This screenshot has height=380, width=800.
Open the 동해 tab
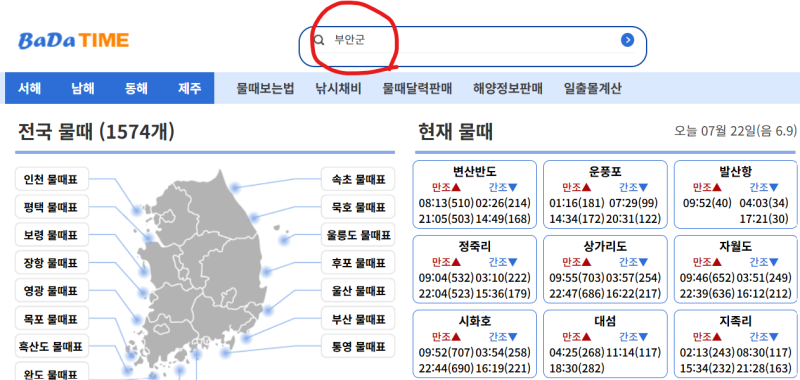(136, 88)
